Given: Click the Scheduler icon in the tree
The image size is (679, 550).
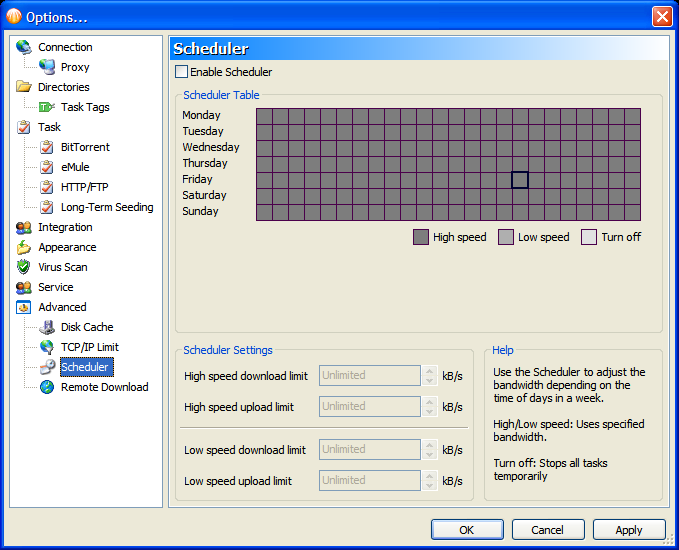Looking at the screenshot, I should point(47,367).
